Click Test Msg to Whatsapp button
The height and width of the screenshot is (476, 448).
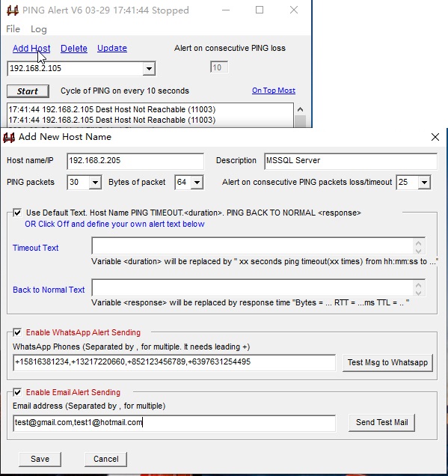click(387, 363)
